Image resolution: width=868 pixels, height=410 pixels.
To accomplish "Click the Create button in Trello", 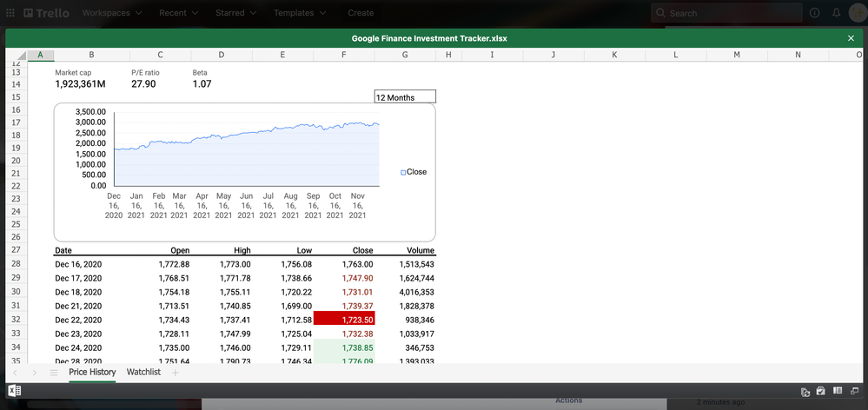I will [361, 13].
